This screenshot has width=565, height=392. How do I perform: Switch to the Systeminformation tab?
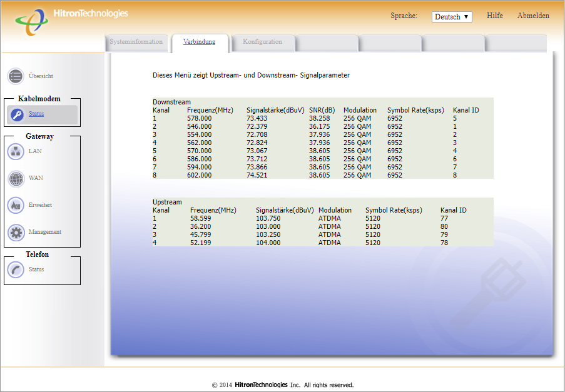(x=136, y=42)
